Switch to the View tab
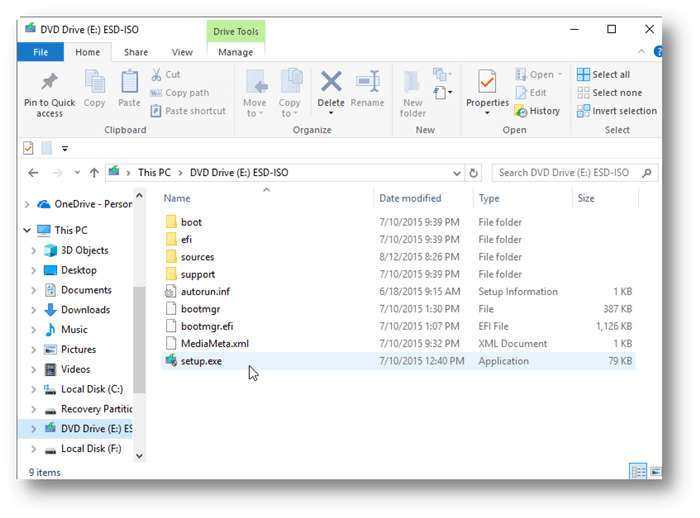The image size is (700, 518). click(x=182, y=52)
